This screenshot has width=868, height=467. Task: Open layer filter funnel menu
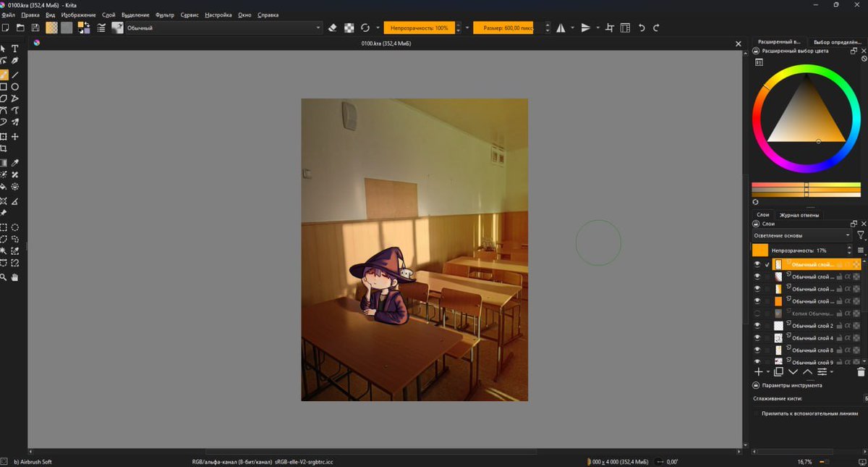pos(861,235)
